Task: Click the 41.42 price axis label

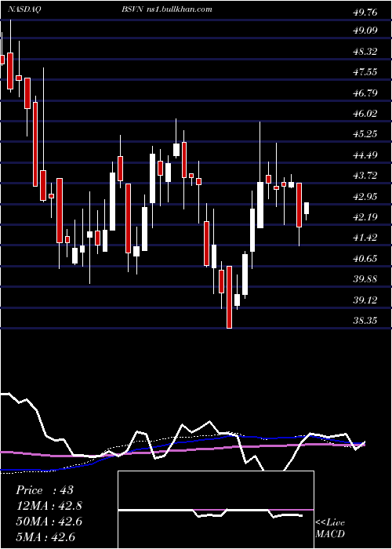Action: click(365, 238)
